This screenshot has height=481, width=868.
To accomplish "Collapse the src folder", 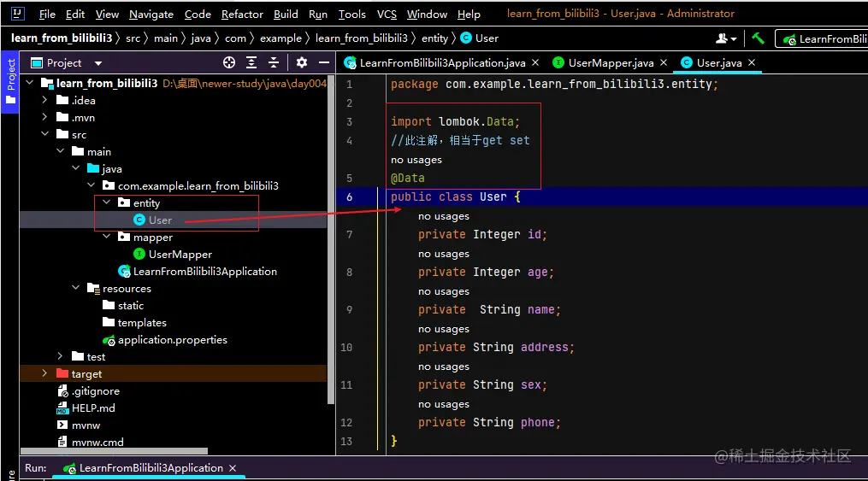I will click(x=44, y=134).
